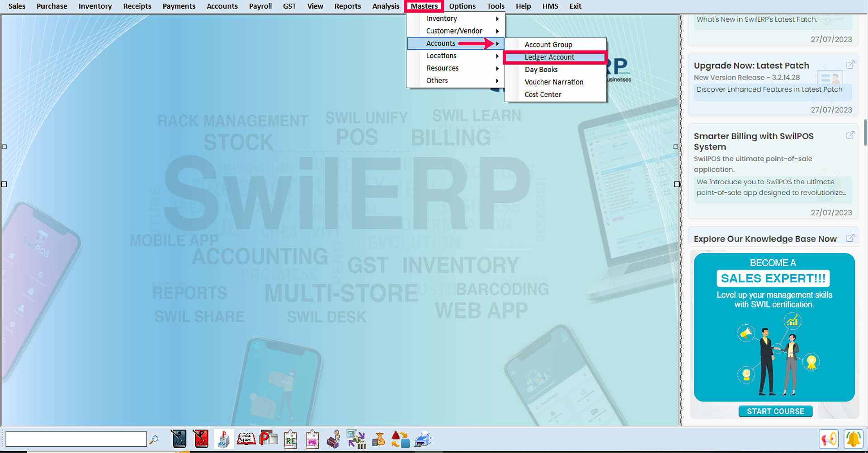Click the cashier counter icon
The height and width of the screenshot is (453, 868).
pyautogui.click(x=334, y=439)
